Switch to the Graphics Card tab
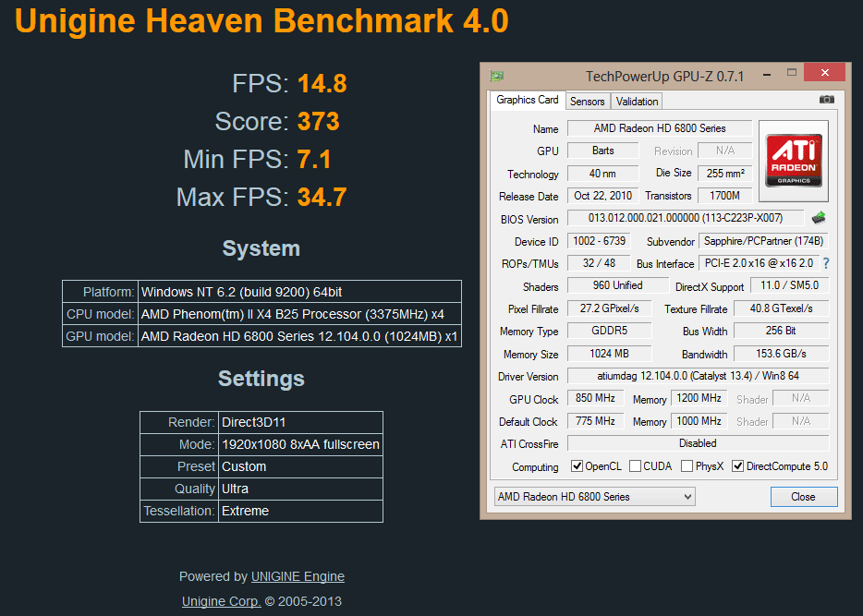The width and height of the screenshot is (863, 616). [528, 100]
